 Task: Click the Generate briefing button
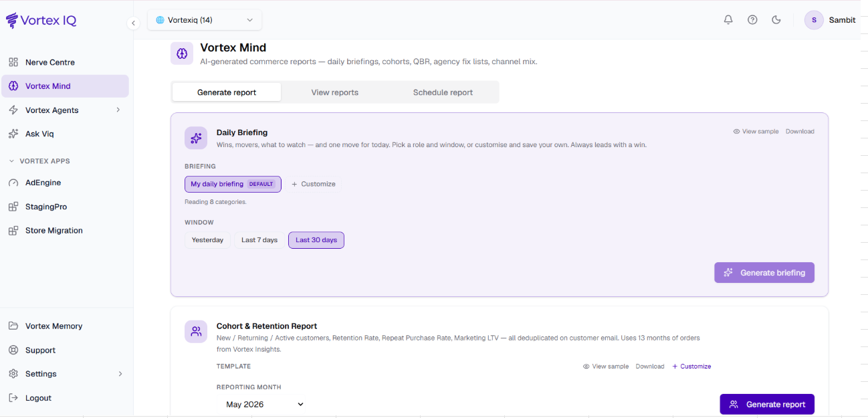764,273
